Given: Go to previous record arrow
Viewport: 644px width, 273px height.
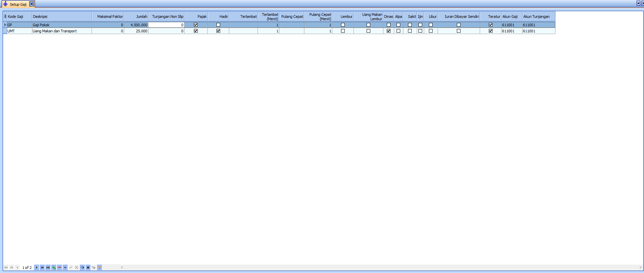Looking at the screenshot, I should pyautogui.click(x=17, y=267).
